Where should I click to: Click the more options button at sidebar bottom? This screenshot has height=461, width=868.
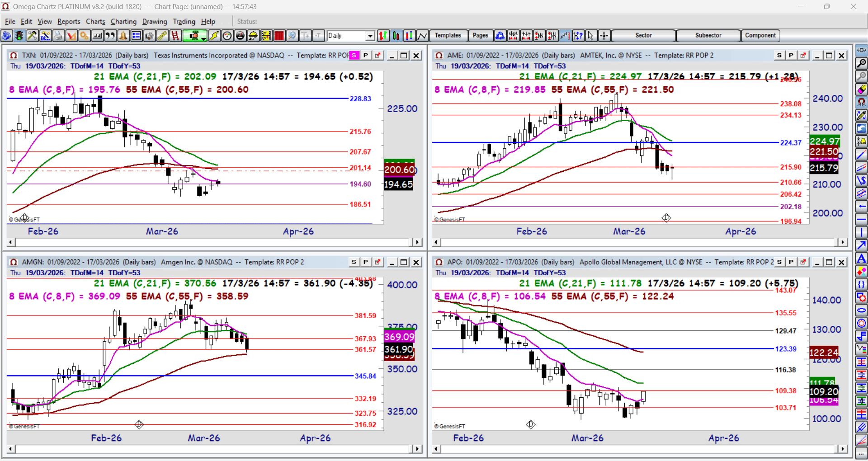862,453
